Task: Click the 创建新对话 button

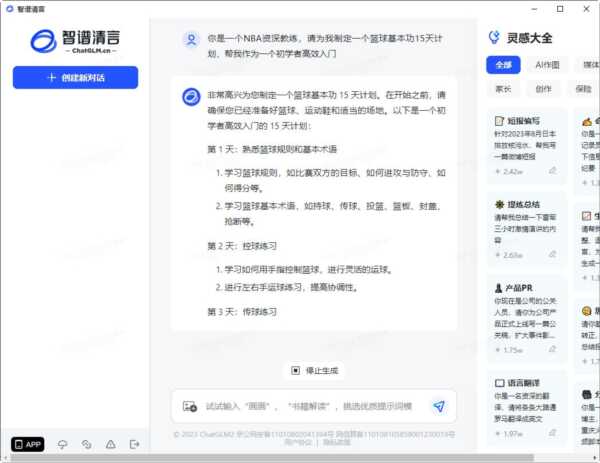Action: coord(75,77)
